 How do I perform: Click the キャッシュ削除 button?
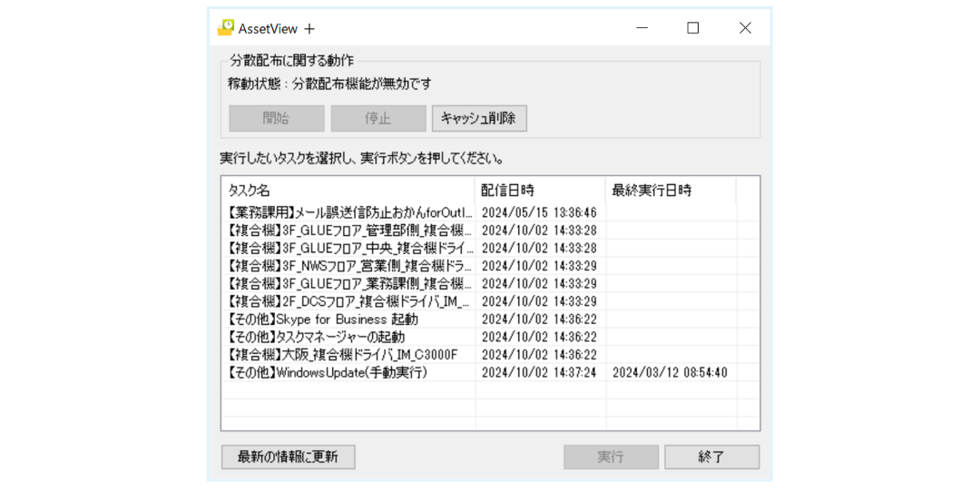479,118
